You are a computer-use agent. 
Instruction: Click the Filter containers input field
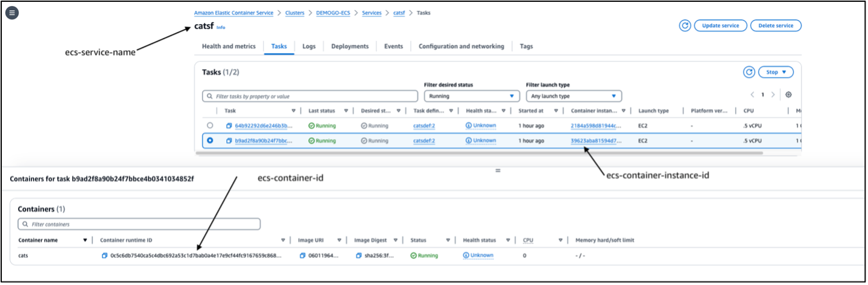coord(139,224)
